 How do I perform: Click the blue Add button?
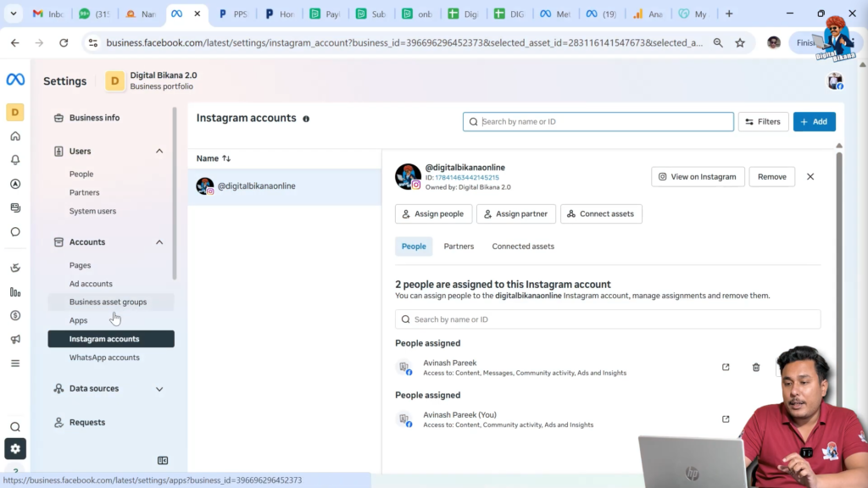click(x=814, y=121)
